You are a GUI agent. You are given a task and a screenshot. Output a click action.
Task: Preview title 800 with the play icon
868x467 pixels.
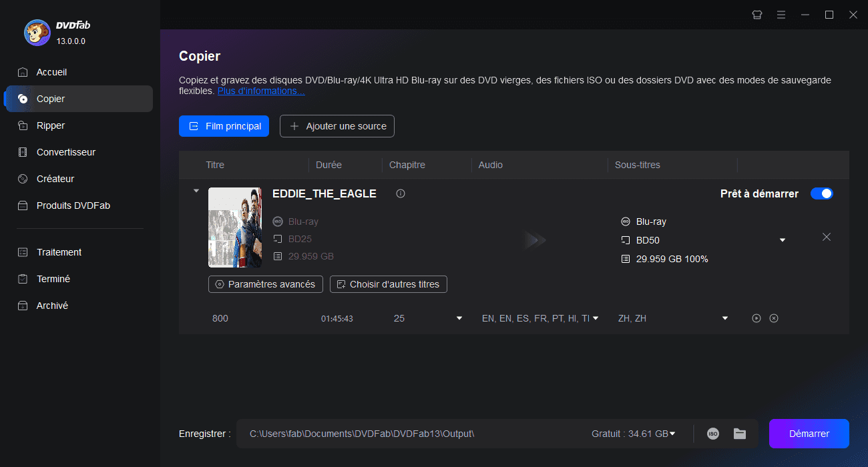(756, 318)
